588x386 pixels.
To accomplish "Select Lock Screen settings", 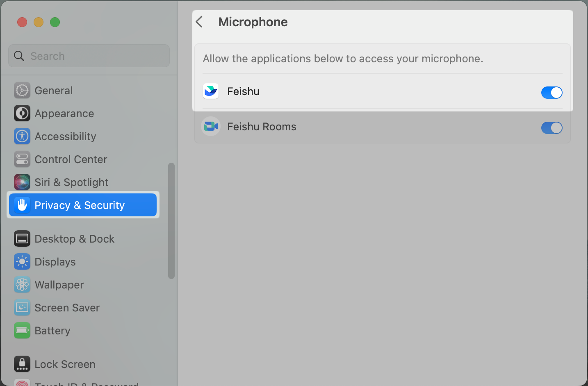I will [x=22, y=364].
